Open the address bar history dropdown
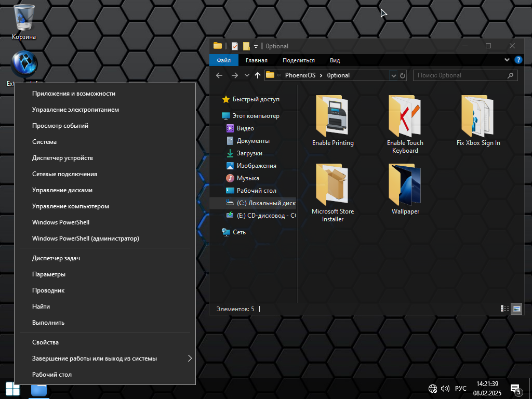532x399 pixels. [x=393, y=75]
